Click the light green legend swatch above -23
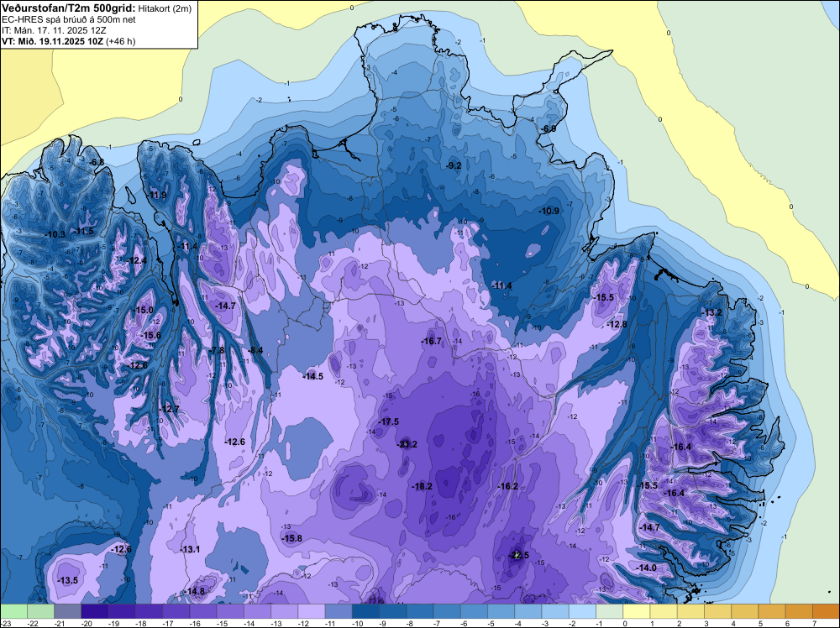840x628 pixels. tap(14, 611)
